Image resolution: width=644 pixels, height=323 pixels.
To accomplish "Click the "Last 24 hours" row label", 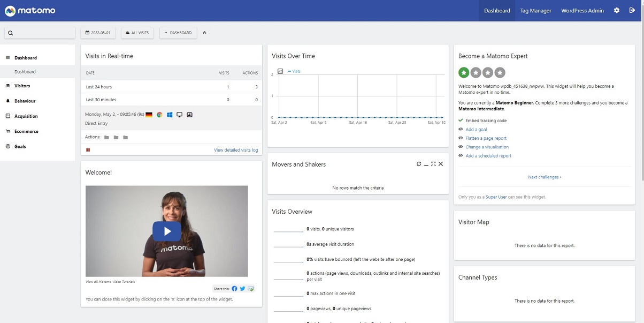I will coord(99,87).
